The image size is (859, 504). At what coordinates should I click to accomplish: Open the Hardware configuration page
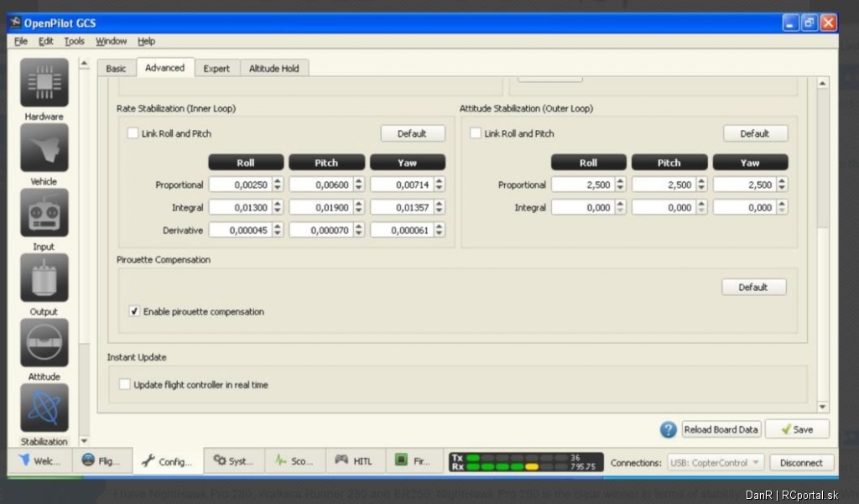[x=44, y=83]
